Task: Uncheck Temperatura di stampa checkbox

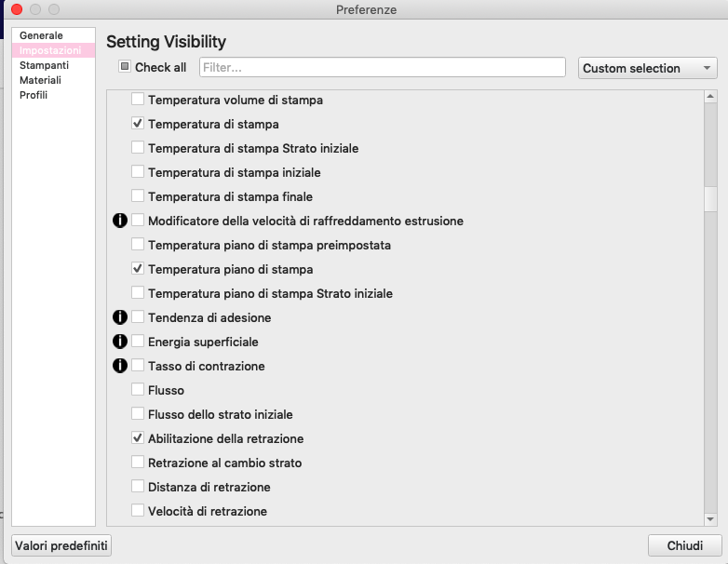Action: 138,124
